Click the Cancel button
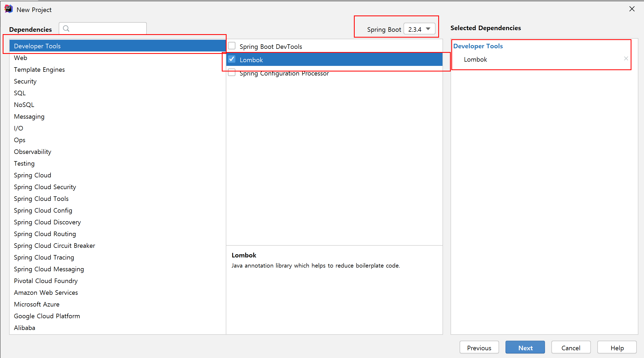 click(x=571, y=348)
